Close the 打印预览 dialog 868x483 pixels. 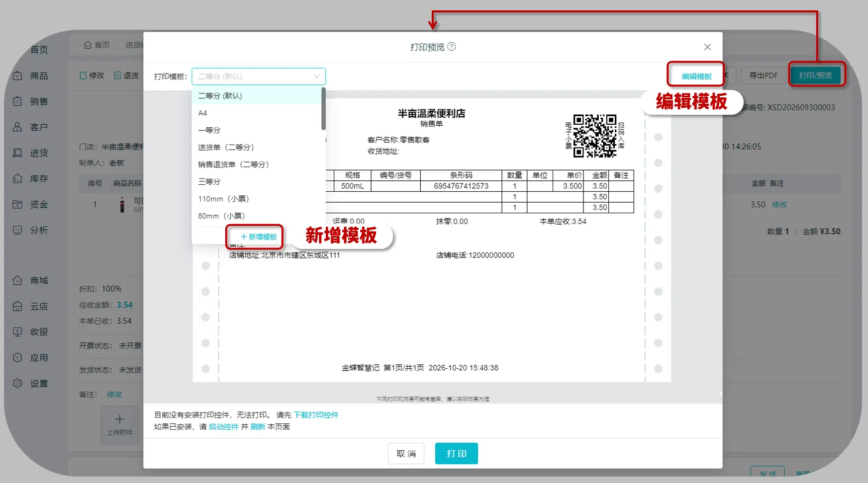[707, 47]
